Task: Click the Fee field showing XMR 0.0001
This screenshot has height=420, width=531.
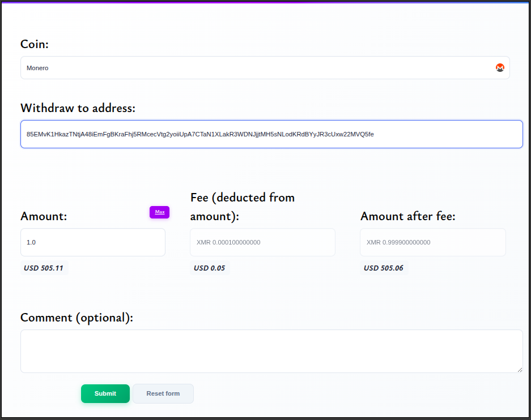Action: tap(262, 242)
